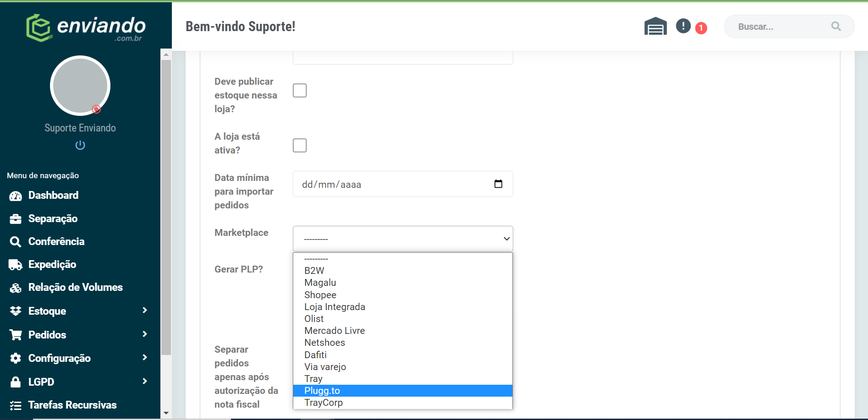Click the Conferência magnifier icon

click(16, 242)
